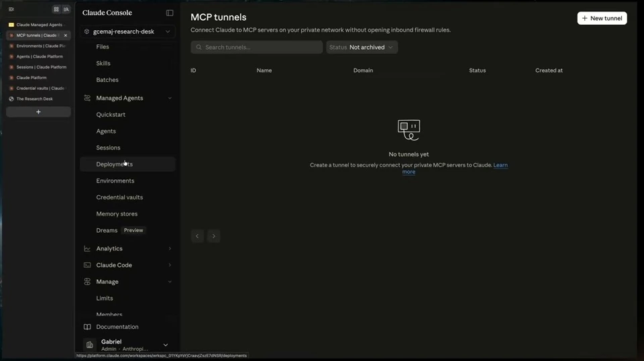Collapse the Managed Agents section chevron
This screenshot has height=361, width=644.
170,98
